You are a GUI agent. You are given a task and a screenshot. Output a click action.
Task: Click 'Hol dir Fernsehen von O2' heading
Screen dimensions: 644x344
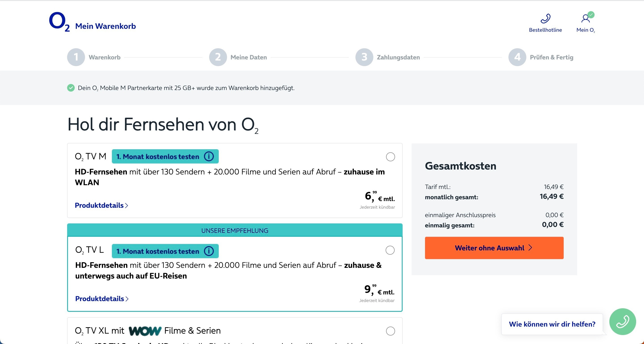[x=163, y=125]
